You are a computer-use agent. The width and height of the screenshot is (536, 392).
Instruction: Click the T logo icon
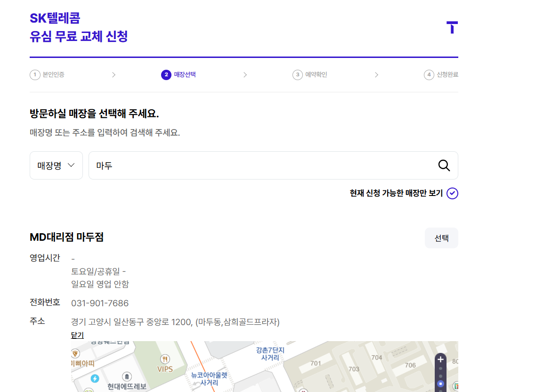[452, 27]
